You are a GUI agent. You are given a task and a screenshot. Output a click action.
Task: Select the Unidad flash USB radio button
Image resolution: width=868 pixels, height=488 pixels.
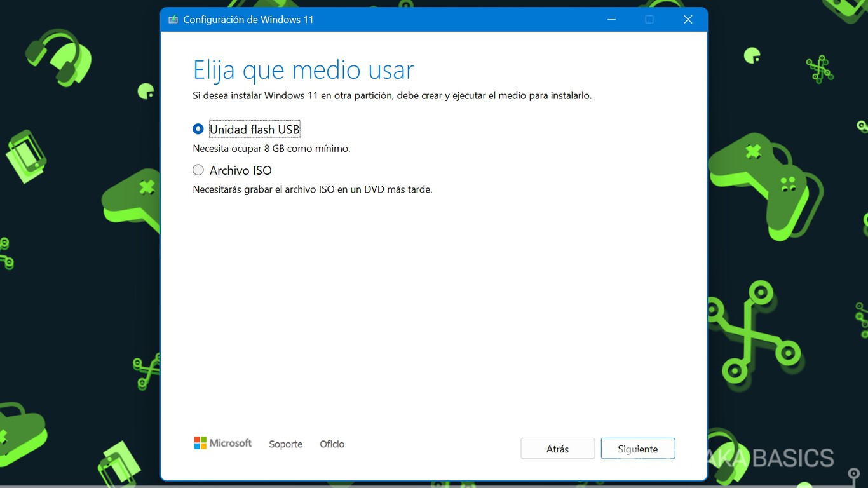(x=198, y=129)
